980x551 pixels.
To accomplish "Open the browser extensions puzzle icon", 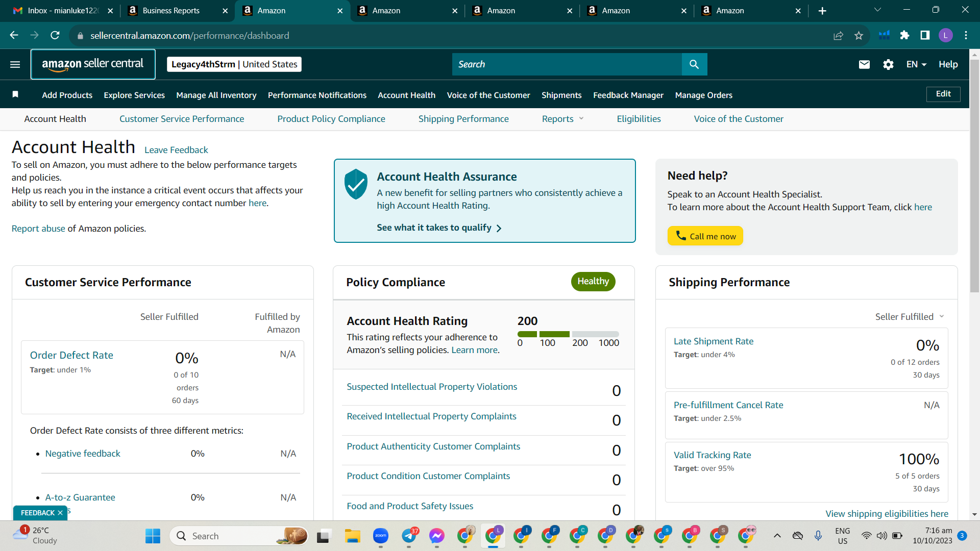I will (905, 35).
